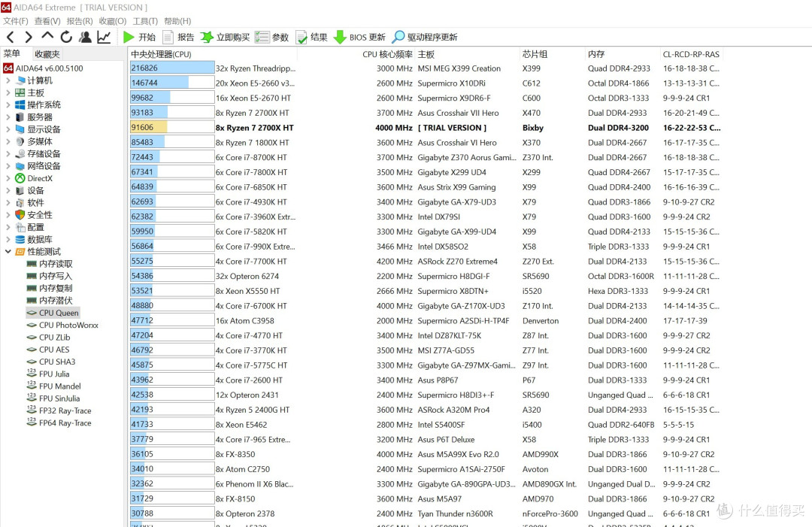The width and height of the screenshot is (812, 527).
Task: Expand the 显示设备 tree node
Action: coord(8,129)
